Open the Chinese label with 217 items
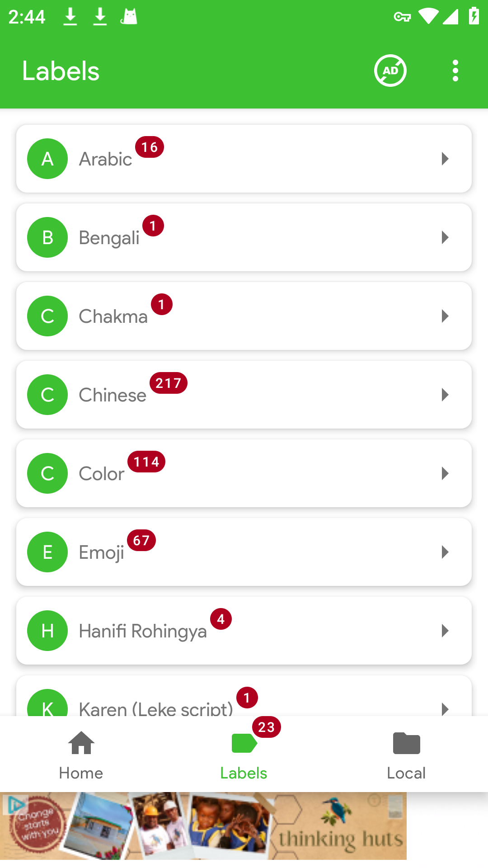Screen dimensions: 488x868 click(244, 395)
